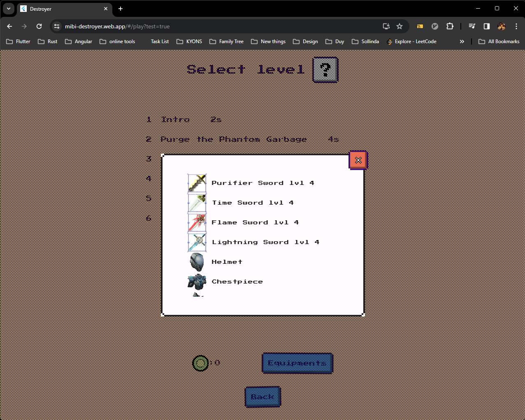525x420 pixels.
Task: Select the Lightning Sword lvl 4 icon
Action: [197, 242]
